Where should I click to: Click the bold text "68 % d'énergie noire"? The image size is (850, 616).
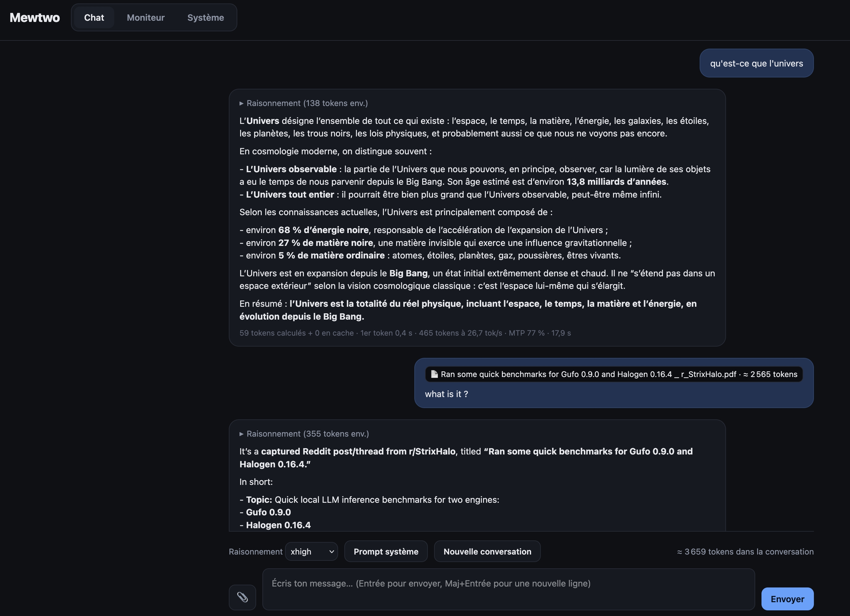(x=323, y=230)
